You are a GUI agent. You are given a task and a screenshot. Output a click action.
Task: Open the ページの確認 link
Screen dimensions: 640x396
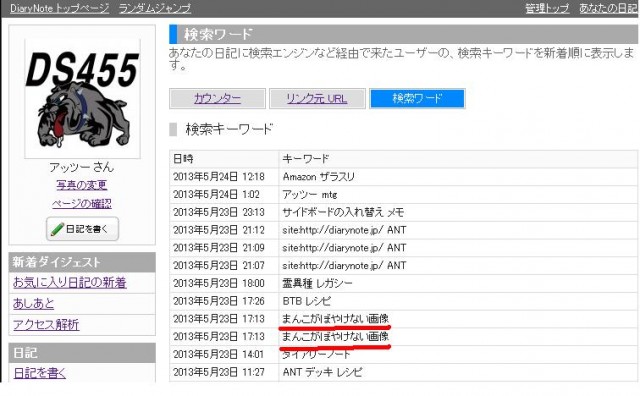pyautogui.click(x=82, y=203)
